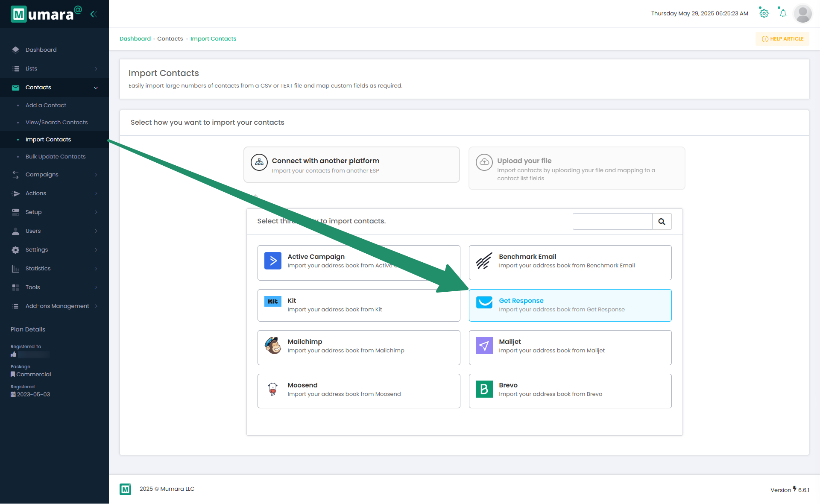Open the user avatar profile menu
The width and height of the screenshot is (820, 504).
[802, 14]
